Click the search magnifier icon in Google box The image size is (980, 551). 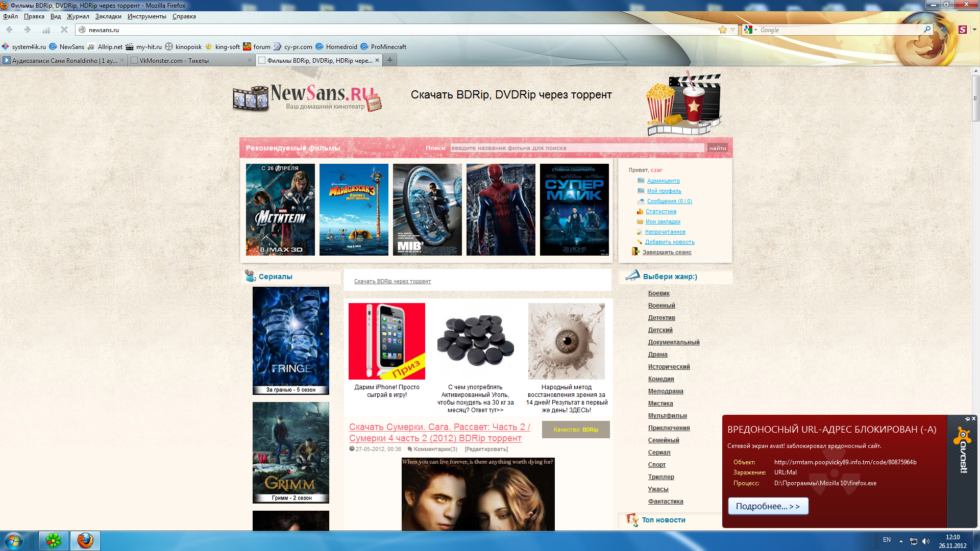click(x=927, y=30)
